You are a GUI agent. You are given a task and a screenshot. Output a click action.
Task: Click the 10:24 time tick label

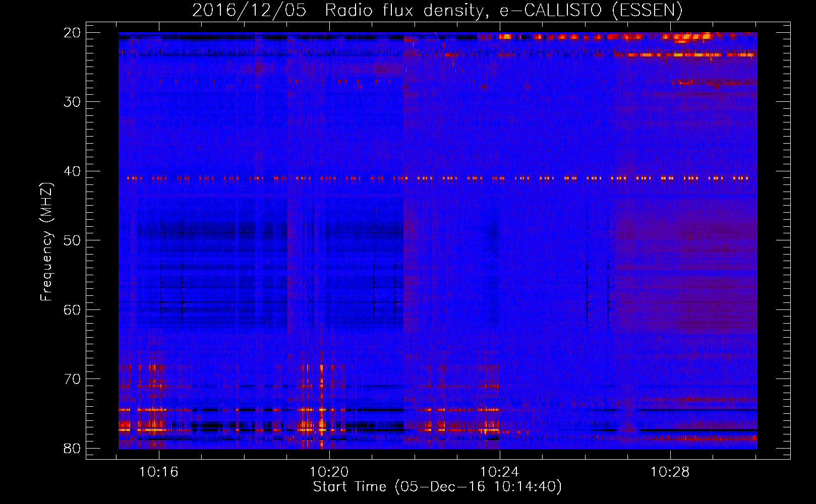[x=500, y=472]
